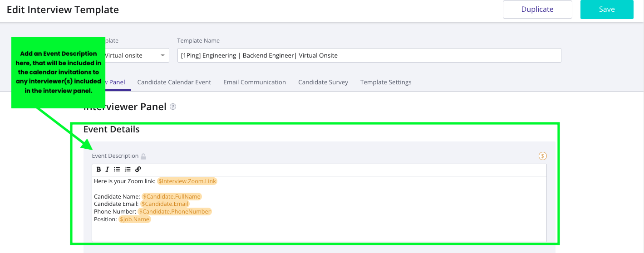
Task: Select the $Candidate.FullName variable token
Action: tap(172, 197)
